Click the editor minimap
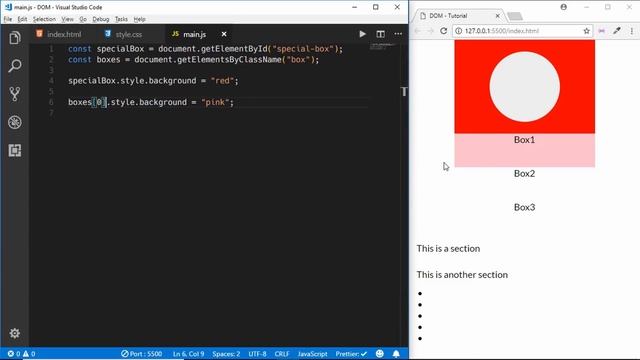This screenshot has height=360, width=640. (x=382, y=47)
